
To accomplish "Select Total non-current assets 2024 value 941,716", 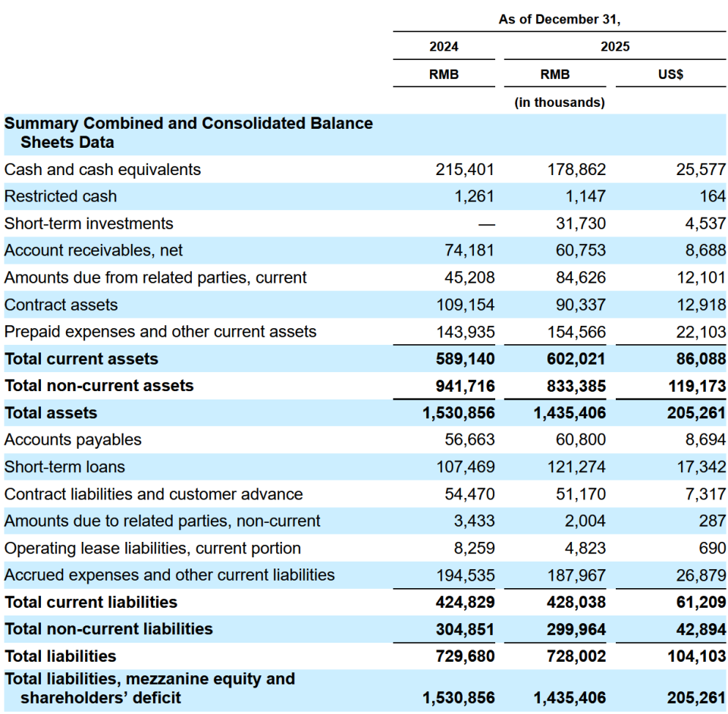I will pyautogui.click(x=465, y=386).
